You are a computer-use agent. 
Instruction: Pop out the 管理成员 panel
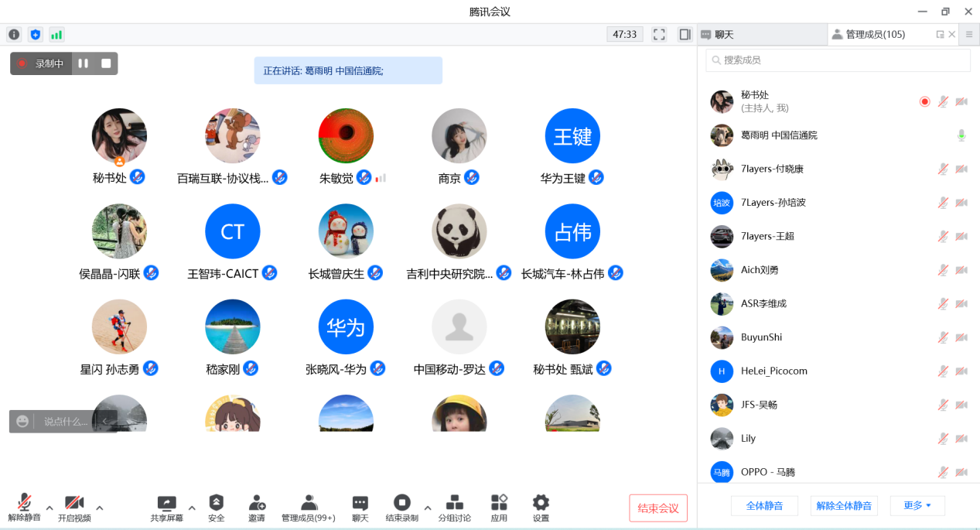(940, 34)
